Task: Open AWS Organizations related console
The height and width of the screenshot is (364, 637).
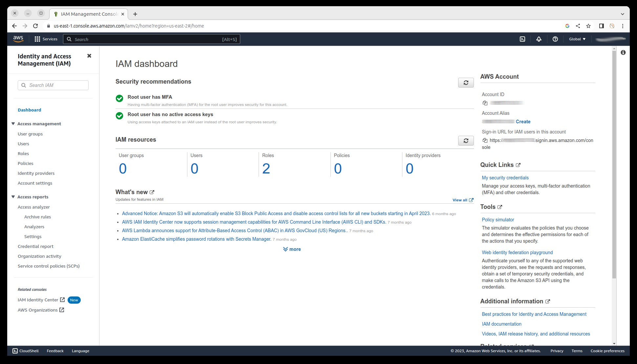Action: [x=41, y=310]
